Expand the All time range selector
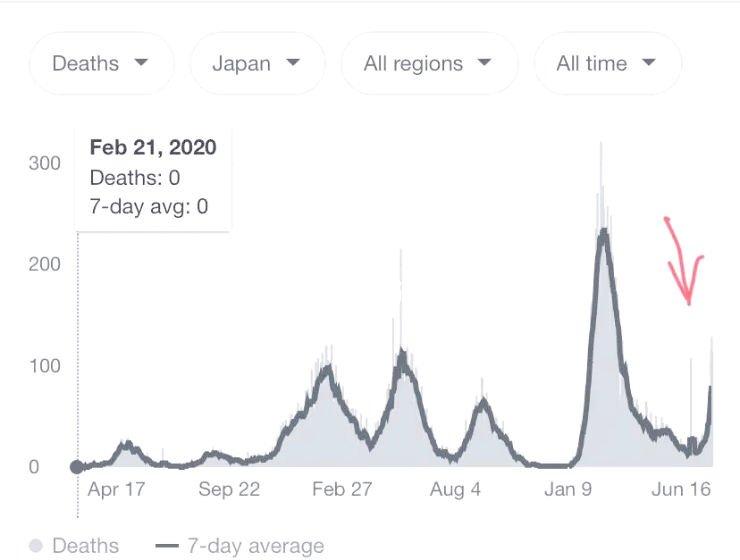Screen dimensions: 740x560 [606, 63]
